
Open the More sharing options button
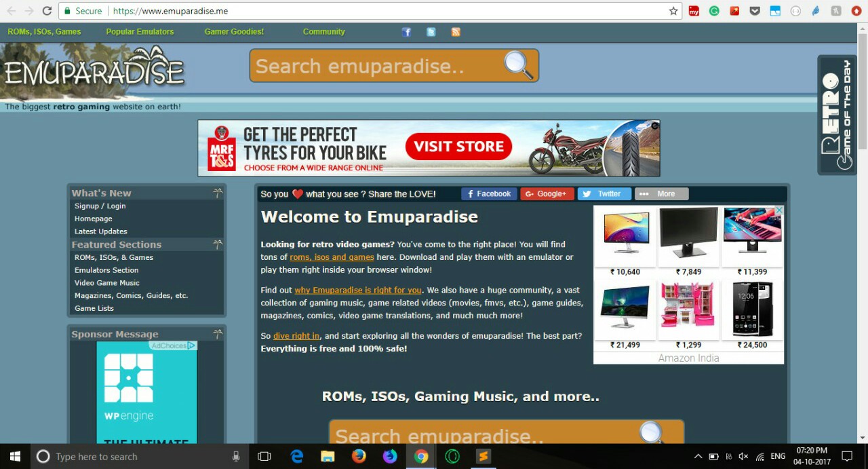pyautogui.click(x=661, y=193)
